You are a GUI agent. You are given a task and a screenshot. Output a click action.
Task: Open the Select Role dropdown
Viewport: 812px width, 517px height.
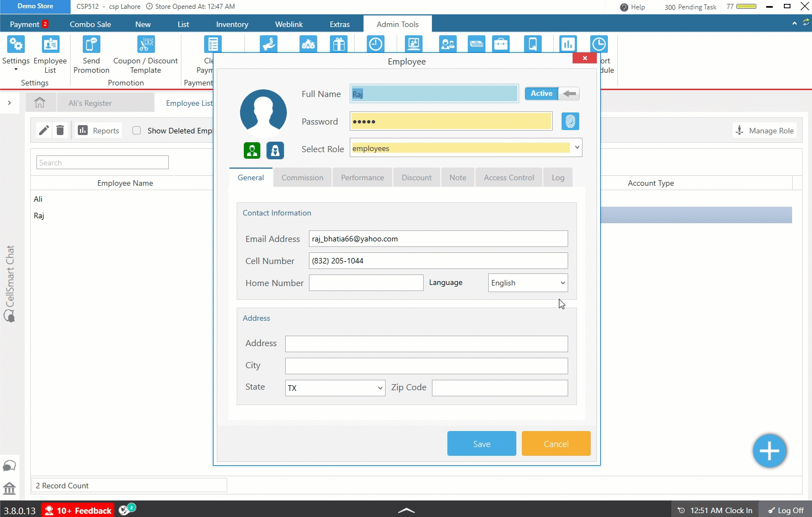(577, 148)
